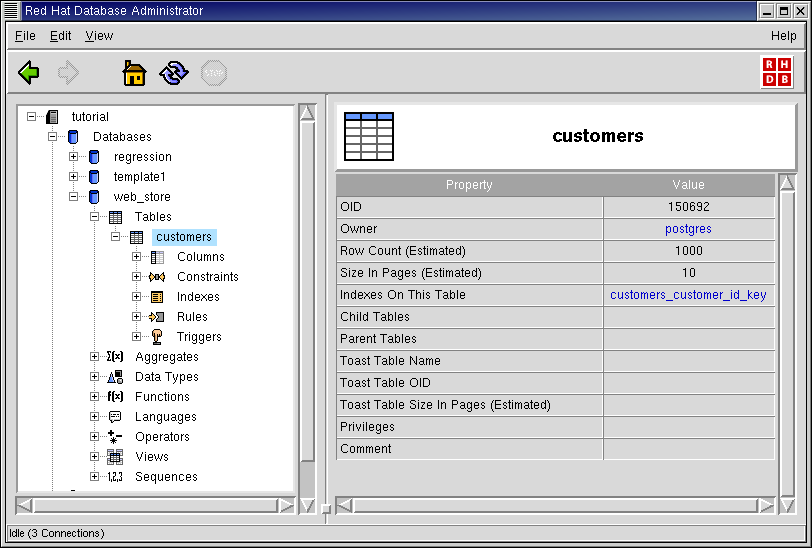Image resolution: width=812 pixels, height=548 pixels.
Task: Click the large table icon beside customers heading
Action: point(369,136)
